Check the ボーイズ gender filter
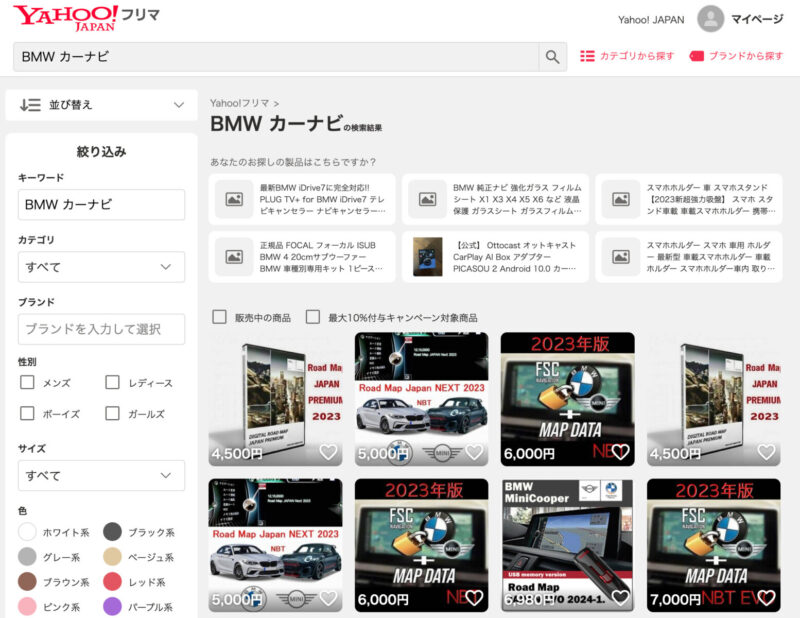This screenshot has width=800, height=618. point(27,413)
